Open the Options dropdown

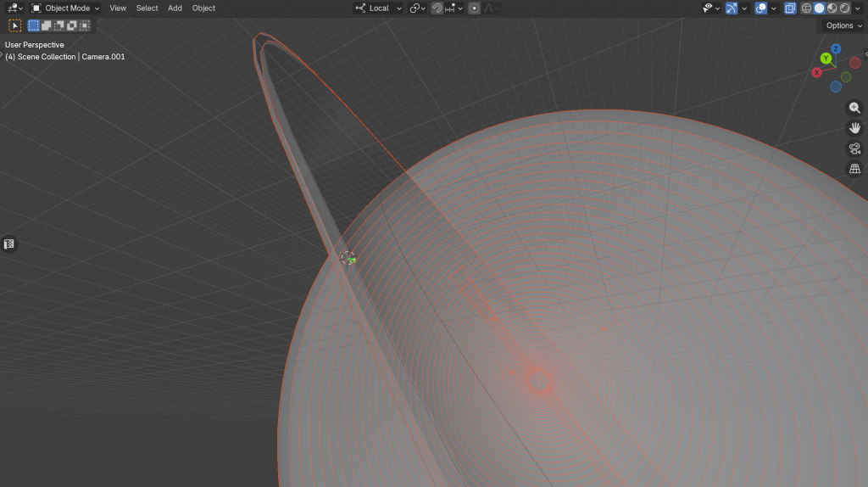pos(843,25)
